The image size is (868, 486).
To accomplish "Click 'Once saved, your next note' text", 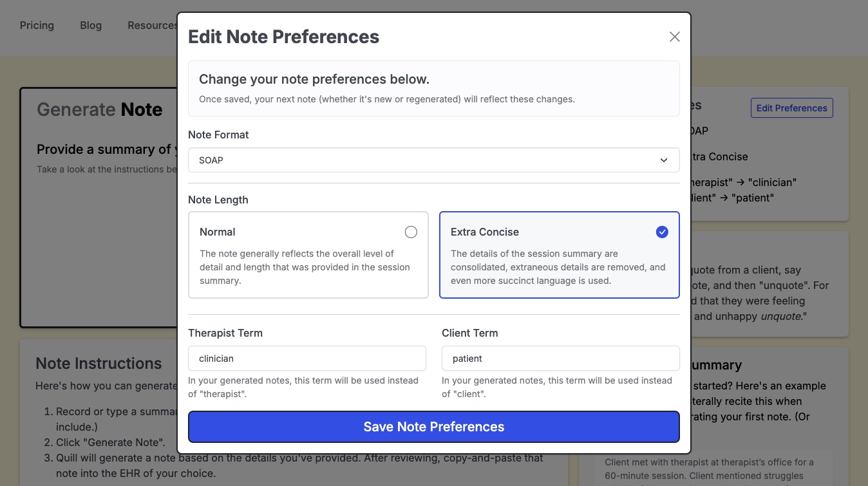I will pyautogui.click(x=387, y=99).
